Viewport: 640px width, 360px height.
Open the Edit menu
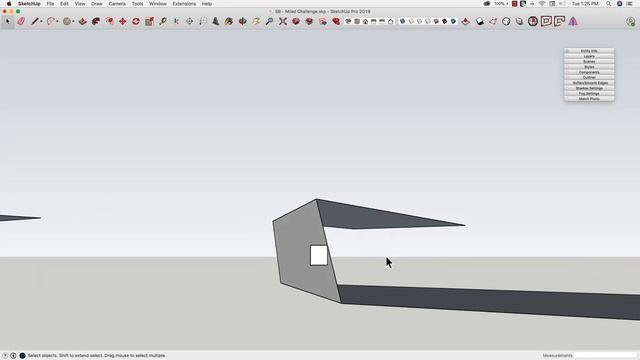tap(64, 4)
